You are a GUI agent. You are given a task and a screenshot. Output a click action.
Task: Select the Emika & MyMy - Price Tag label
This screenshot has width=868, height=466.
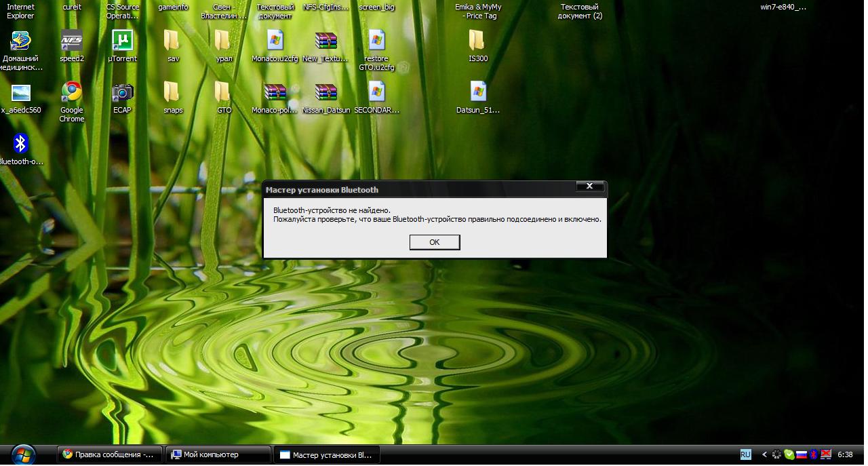[x=478, y=12]
